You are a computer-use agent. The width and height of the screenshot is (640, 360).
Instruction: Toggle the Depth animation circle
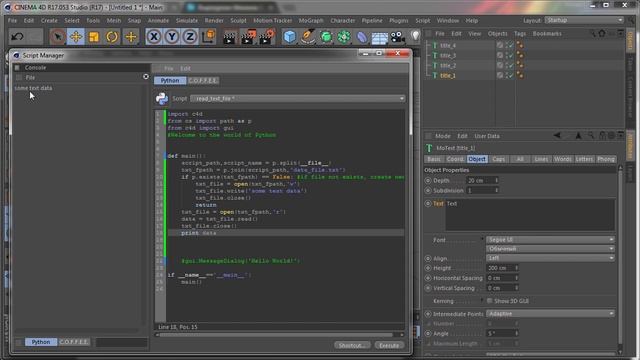pyautogui.click(x=428, y=180)
